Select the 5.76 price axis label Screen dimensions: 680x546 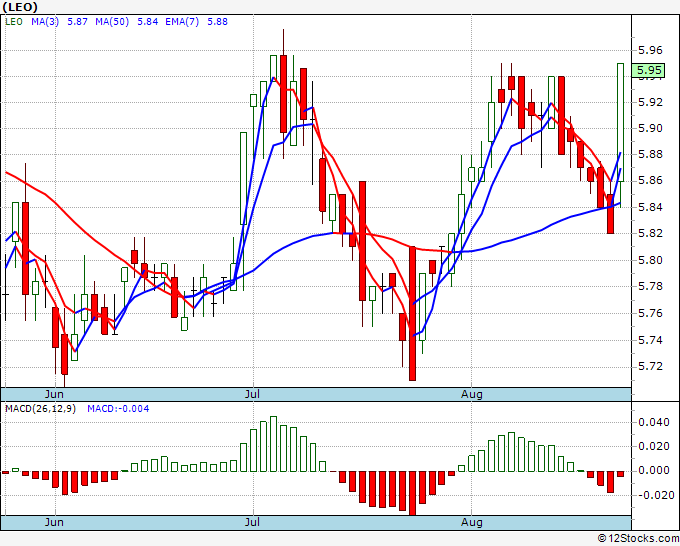coord(651,313)
